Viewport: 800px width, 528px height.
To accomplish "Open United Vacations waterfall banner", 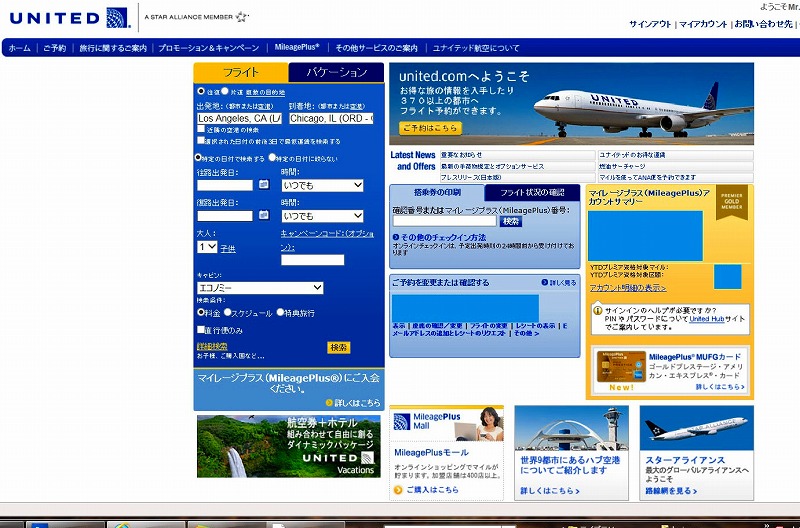I will (289, 446).
